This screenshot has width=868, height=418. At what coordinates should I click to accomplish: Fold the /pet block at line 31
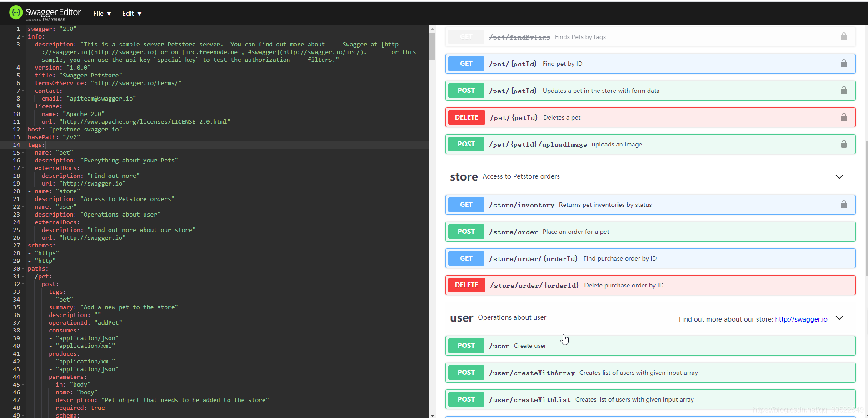(x=23, y=277)
